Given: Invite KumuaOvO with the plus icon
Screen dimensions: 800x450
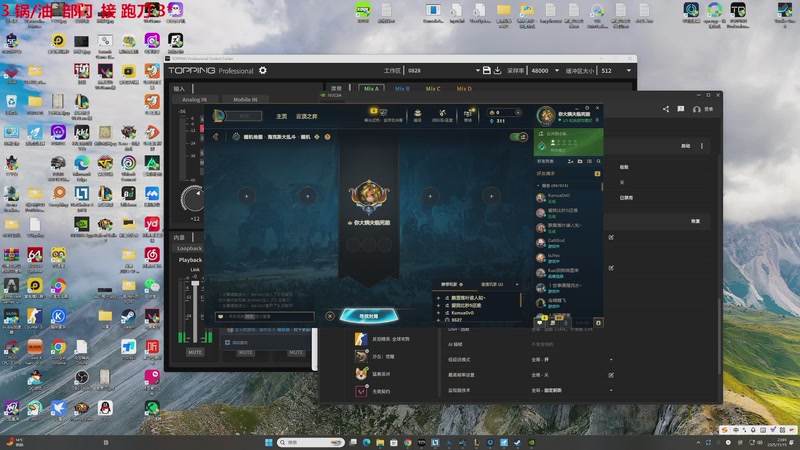Looking at the screenshot, I should click(x=438, y=313).
